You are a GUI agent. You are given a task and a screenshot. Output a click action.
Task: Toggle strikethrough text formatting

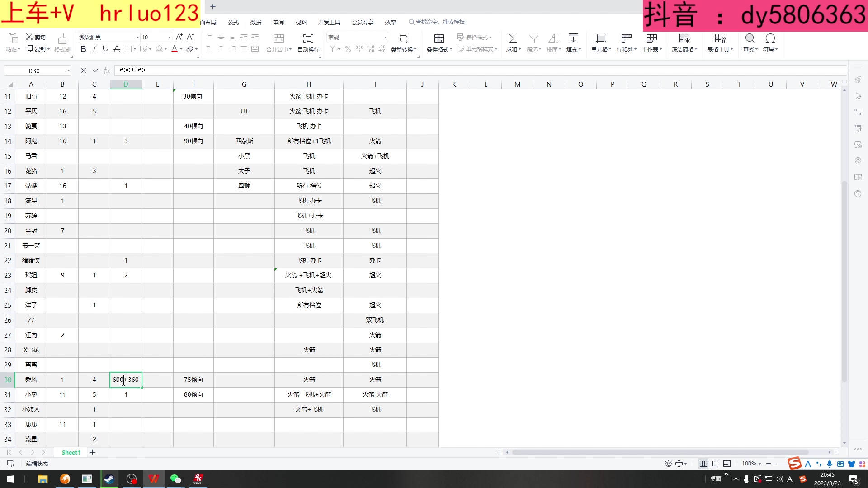click(x=117, y=49)
